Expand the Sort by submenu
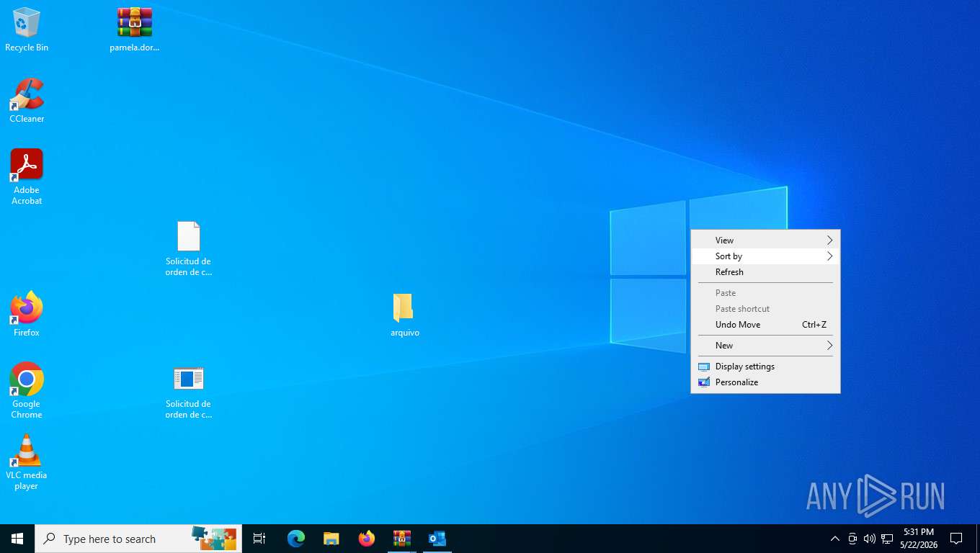This screenshot has height=553, width=980. [x=765, y=256]
